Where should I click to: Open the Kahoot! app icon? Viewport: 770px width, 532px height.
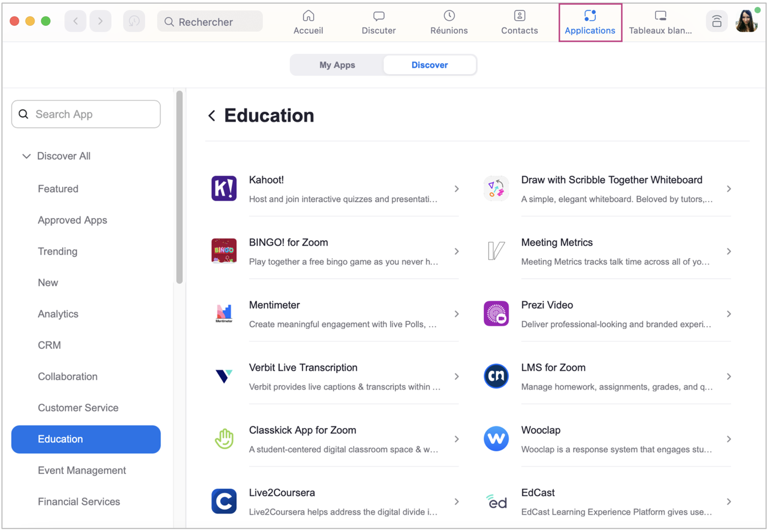click(224, 189)
